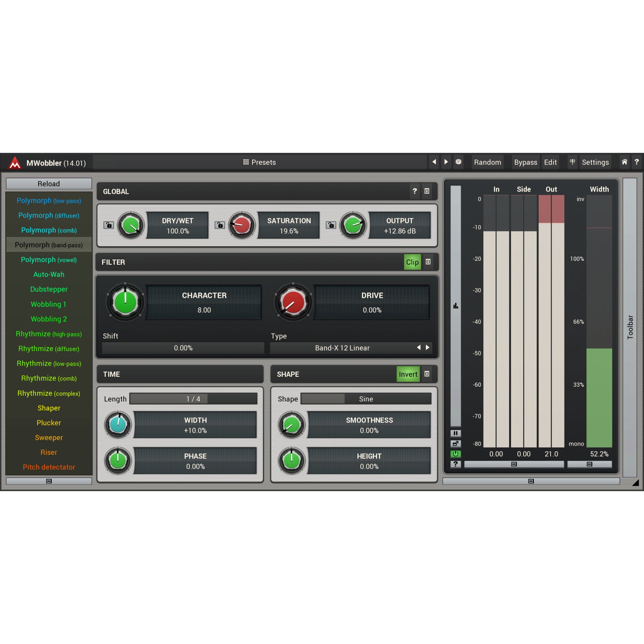Viewport: 644px width, 644px height.
Task: Open the MIDI/channel mode icon beside Settings
Action: click(x=572, y=162)
